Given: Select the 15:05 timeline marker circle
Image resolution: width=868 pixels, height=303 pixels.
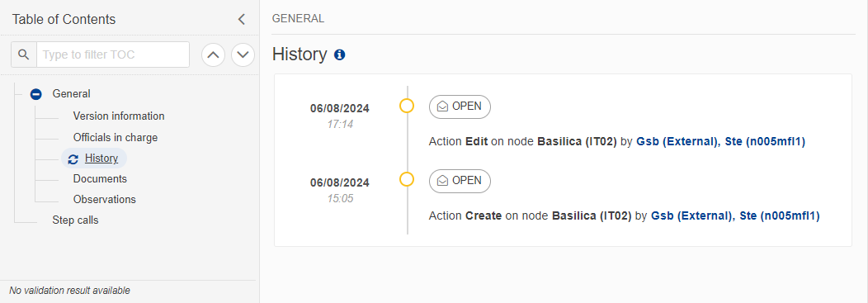Looking at the screenshot, I should [407, 179].
